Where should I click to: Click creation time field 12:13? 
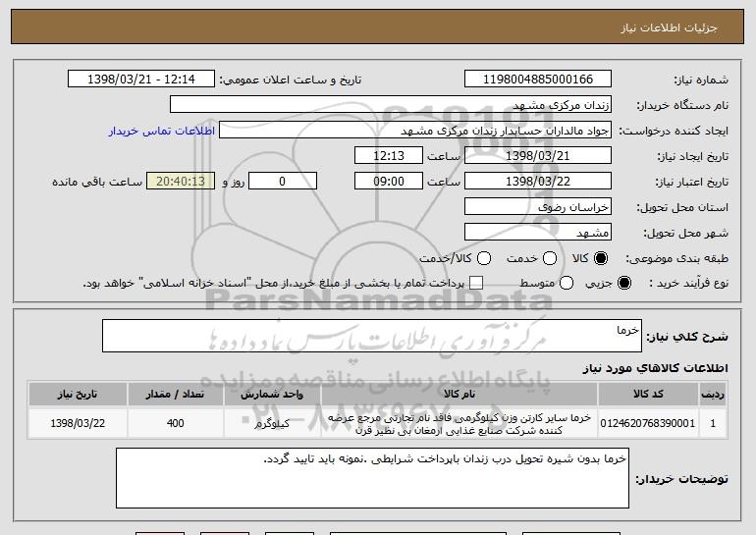(x=389, y=156)
